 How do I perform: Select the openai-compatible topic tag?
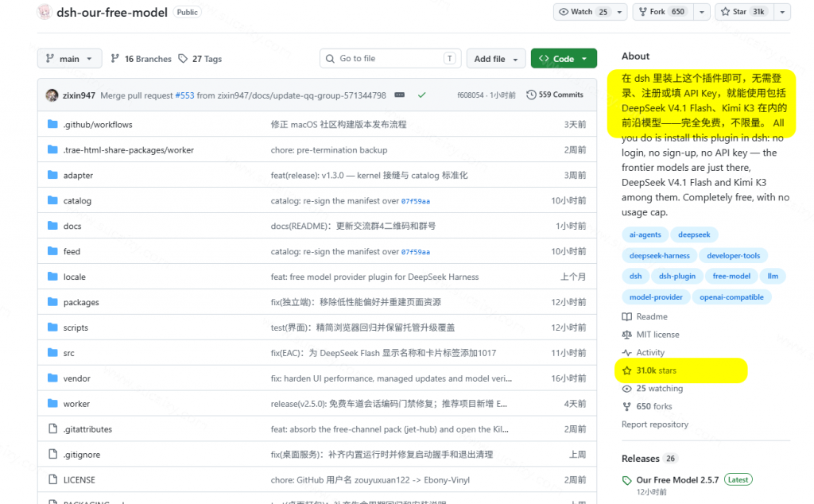click(x=731, y=297)
